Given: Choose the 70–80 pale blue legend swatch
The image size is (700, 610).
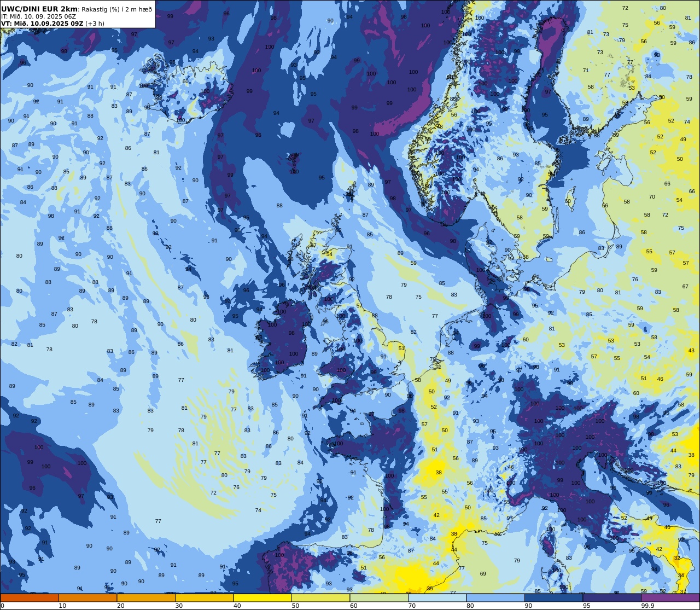Looking at the screenshot, I should coord(437,597).
